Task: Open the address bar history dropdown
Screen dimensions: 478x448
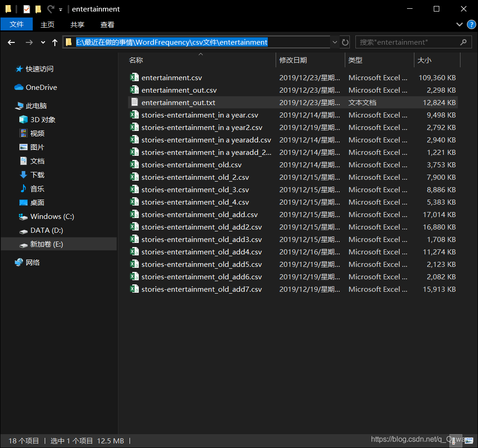Action: click(335, 42)
